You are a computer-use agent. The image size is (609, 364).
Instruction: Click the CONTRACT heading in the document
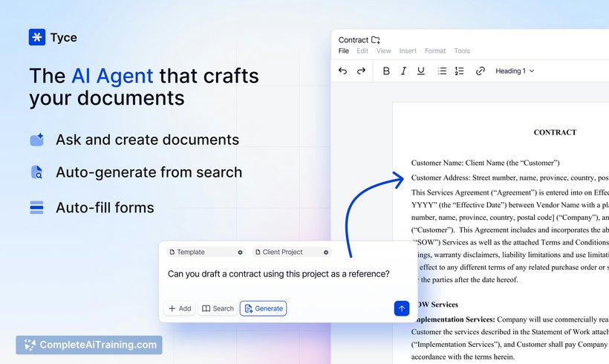pyautogui.click(x=555, y=132)
